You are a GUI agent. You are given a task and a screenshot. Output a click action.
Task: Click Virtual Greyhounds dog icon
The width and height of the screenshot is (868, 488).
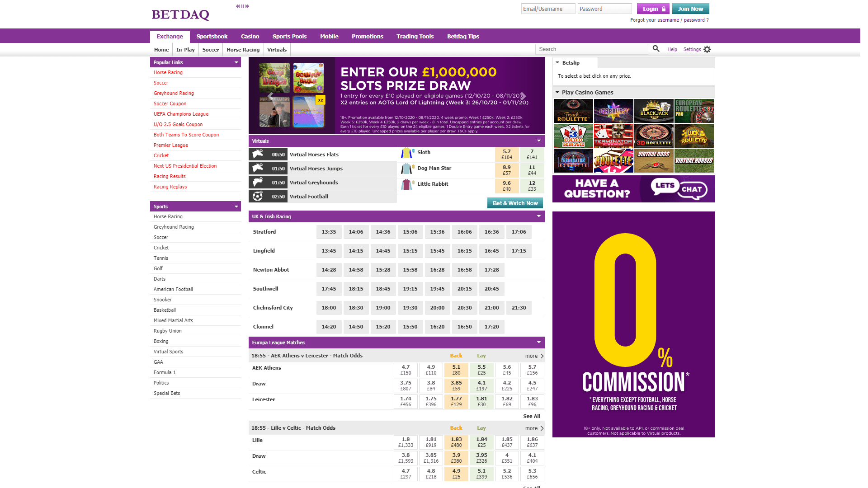click(x=258, y=183)
